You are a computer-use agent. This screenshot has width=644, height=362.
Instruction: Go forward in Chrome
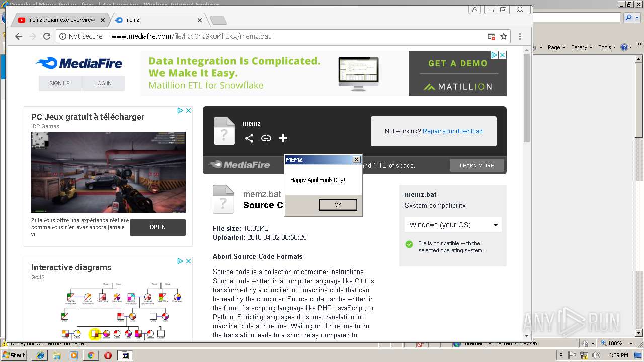tap(33, 36)
